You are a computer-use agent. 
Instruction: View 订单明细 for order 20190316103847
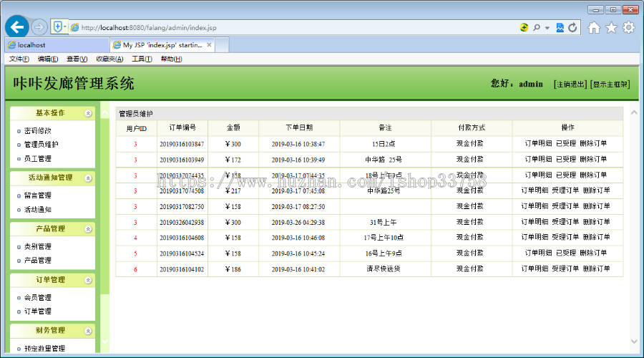click(538, 143)
